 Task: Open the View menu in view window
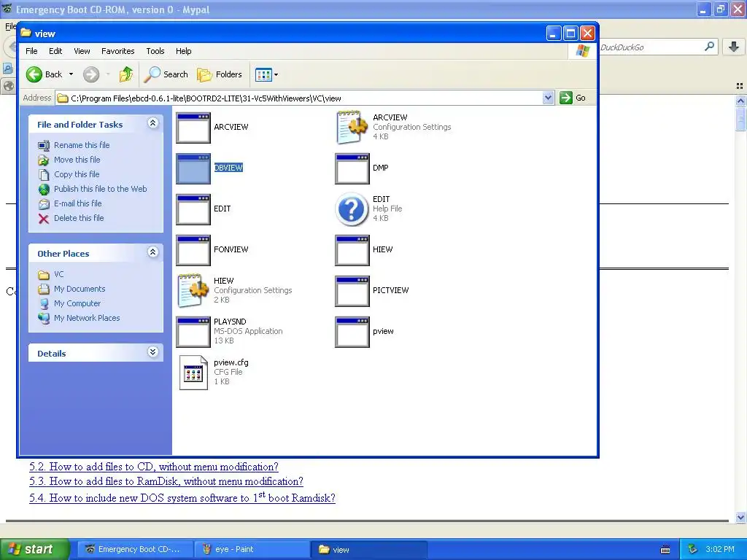[82, 51]
